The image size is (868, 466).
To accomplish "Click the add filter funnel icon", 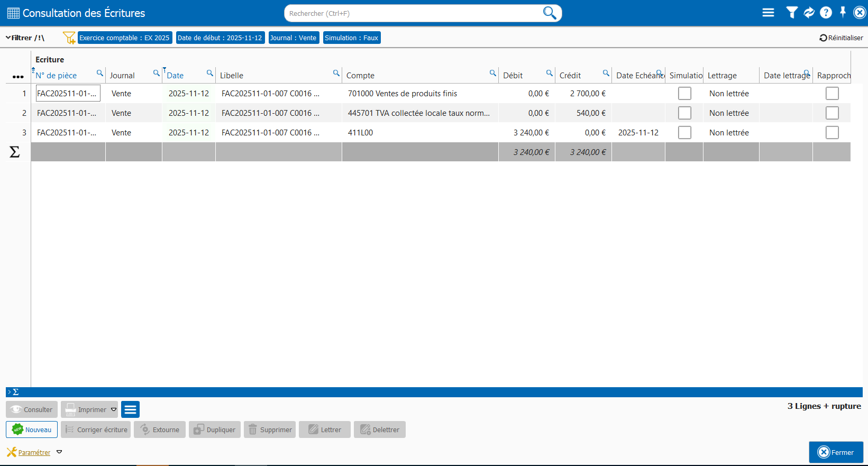I will 69,38.
